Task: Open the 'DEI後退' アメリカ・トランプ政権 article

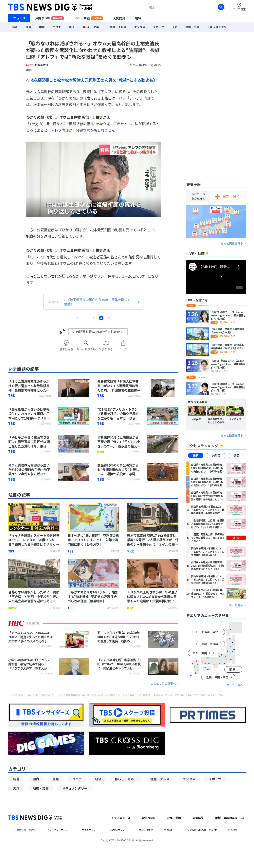Action: coord(138,416)
